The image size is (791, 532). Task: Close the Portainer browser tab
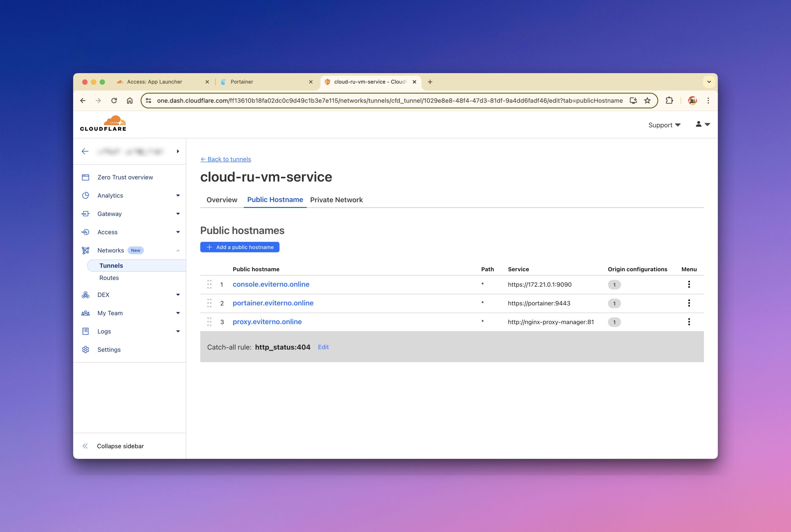click(311, 82)
